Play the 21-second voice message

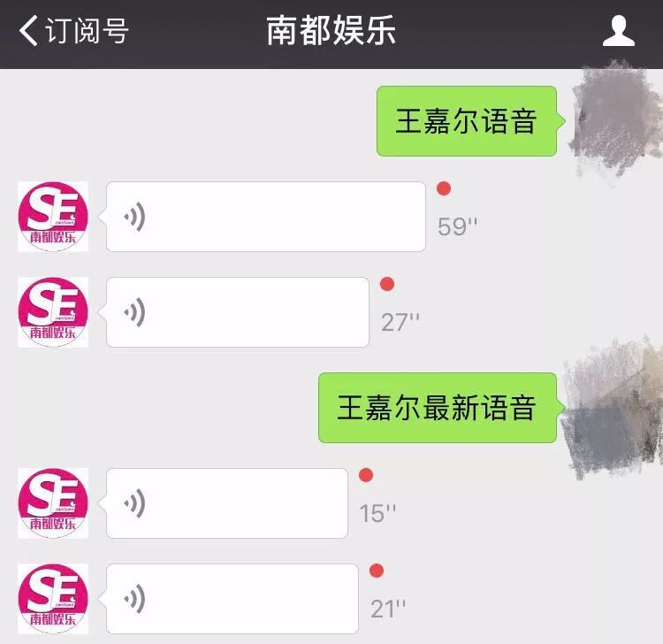(x=232, y=599)
